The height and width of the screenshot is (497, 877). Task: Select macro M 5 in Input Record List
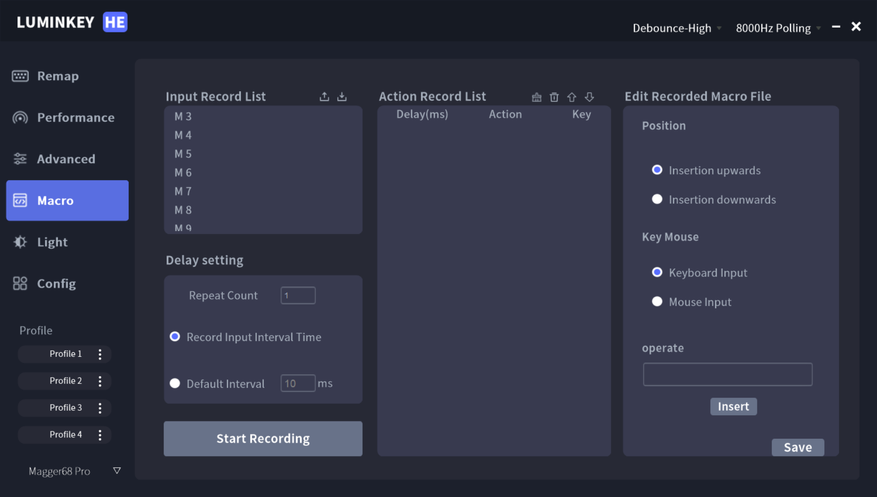click(x=183, y=154)
